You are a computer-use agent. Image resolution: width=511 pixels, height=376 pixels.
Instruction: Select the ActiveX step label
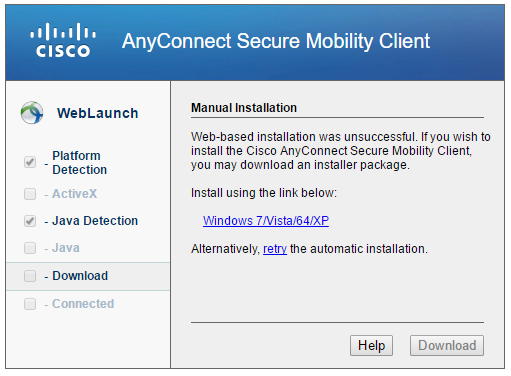pyautogui.click(x=75, y=194)
